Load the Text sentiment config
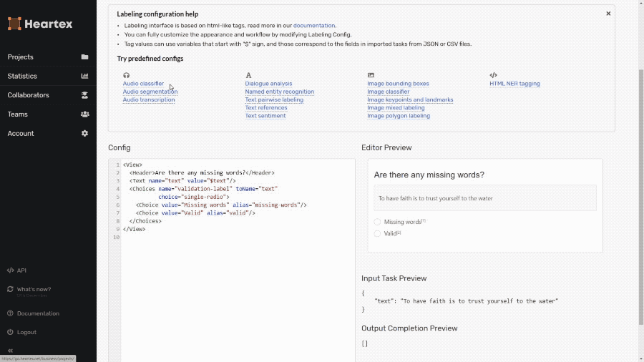This screenshot has height=362, width=644. coord(265,116)
